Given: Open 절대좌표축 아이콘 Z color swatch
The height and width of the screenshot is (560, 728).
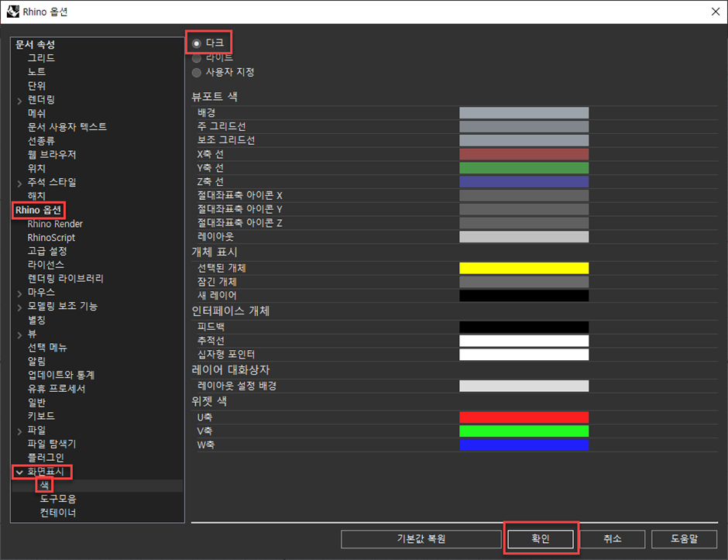Looking at the screenshot, I should pos(524,223).
